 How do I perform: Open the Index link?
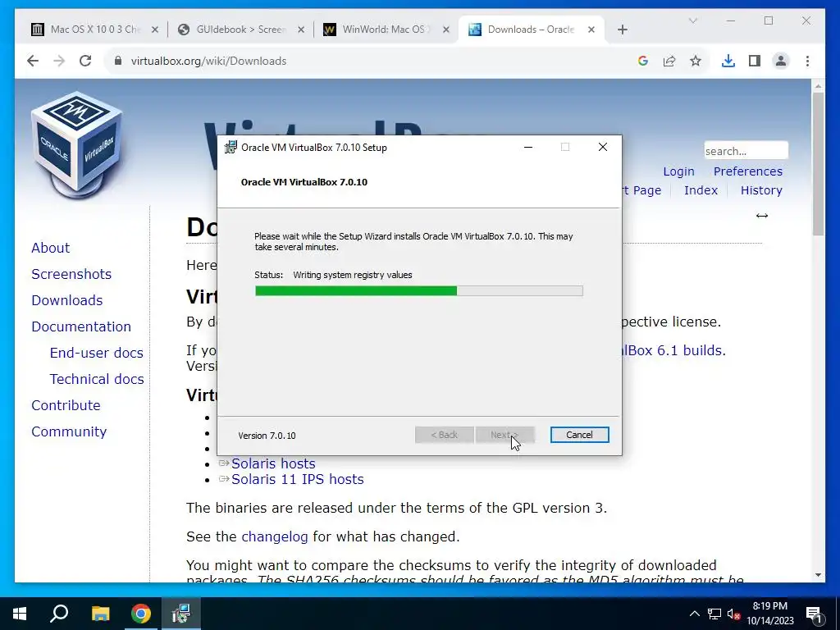pyautogui.click(x=701, y=190)
